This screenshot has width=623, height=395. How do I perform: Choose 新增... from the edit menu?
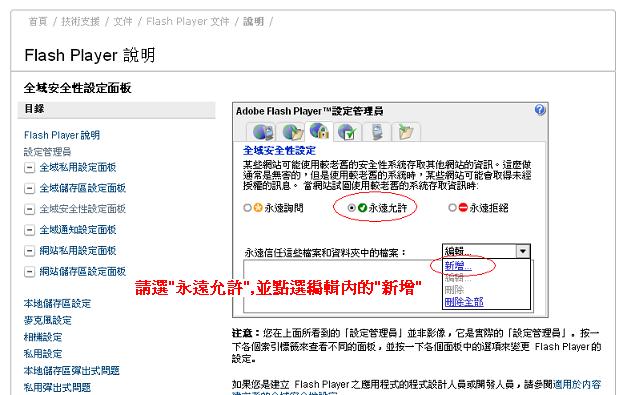pos(458,265)
